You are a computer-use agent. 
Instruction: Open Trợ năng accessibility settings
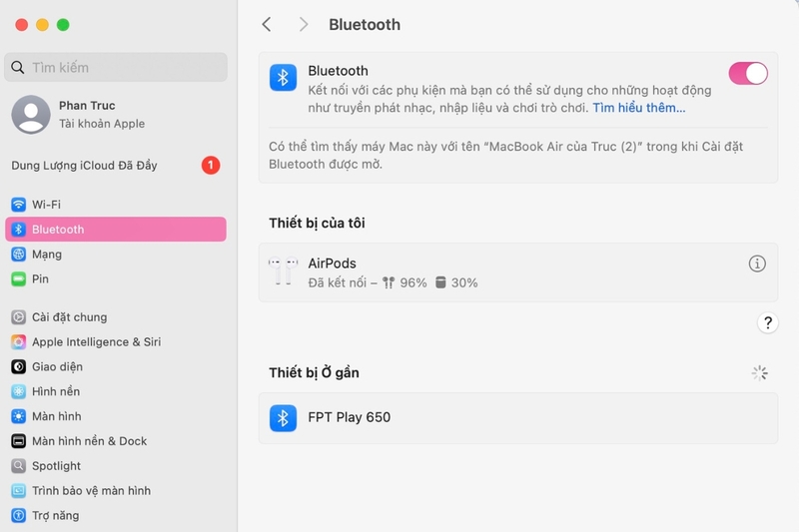[116, 516]
